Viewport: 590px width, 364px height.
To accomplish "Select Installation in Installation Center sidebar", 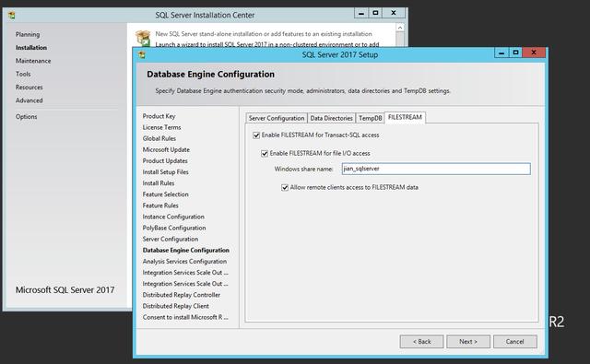I will [x=31, y=47].
